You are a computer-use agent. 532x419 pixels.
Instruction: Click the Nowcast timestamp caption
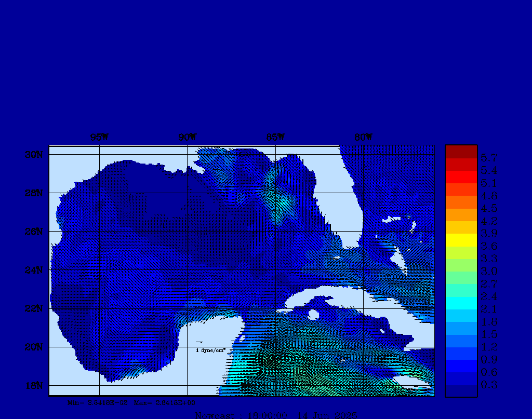coord(276,415)
